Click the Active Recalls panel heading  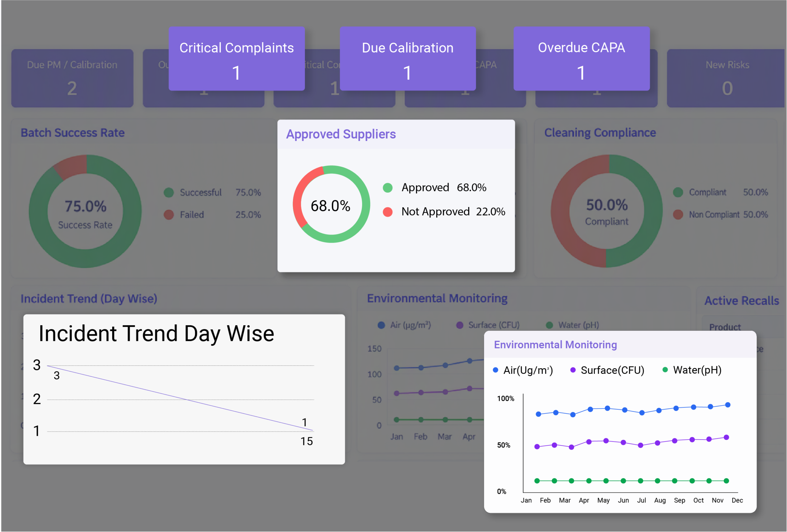742,300
